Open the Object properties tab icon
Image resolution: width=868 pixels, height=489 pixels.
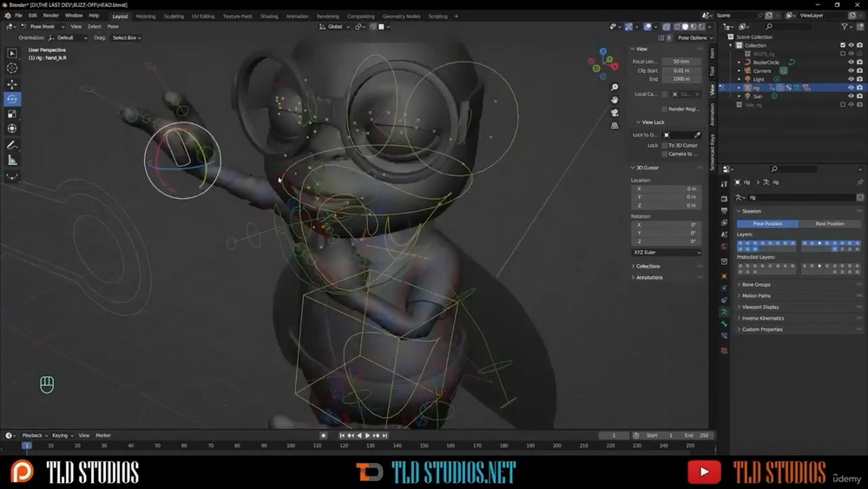724,276
